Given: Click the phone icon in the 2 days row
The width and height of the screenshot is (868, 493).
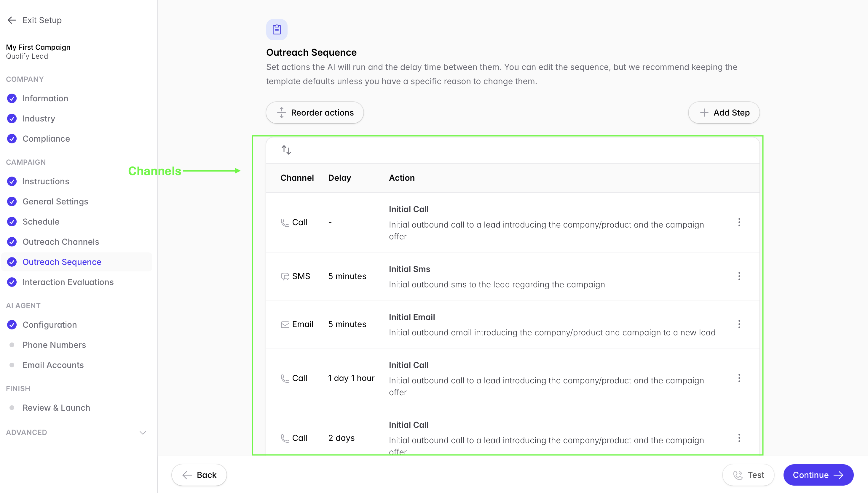Looking at the screenshot, I should (x=285, y=438).
